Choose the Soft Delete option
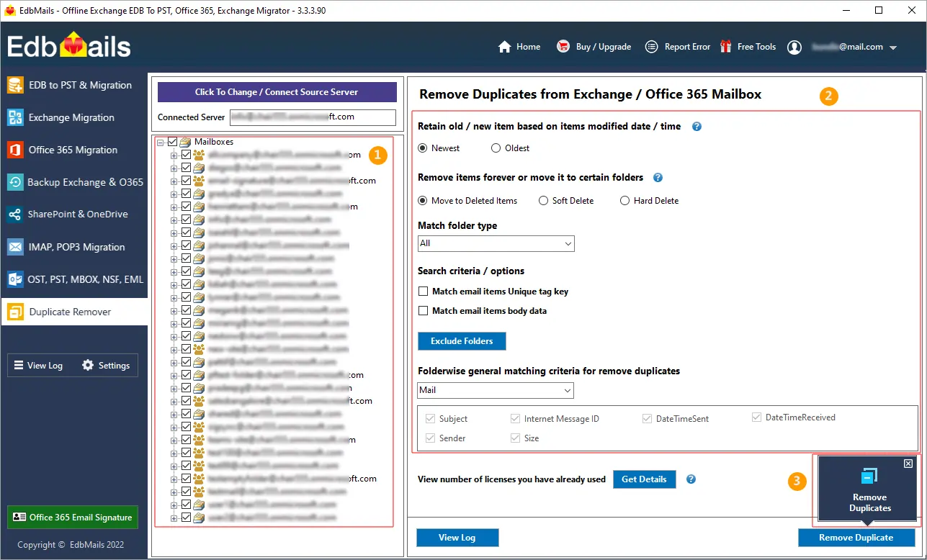 [x=544, y=201]
